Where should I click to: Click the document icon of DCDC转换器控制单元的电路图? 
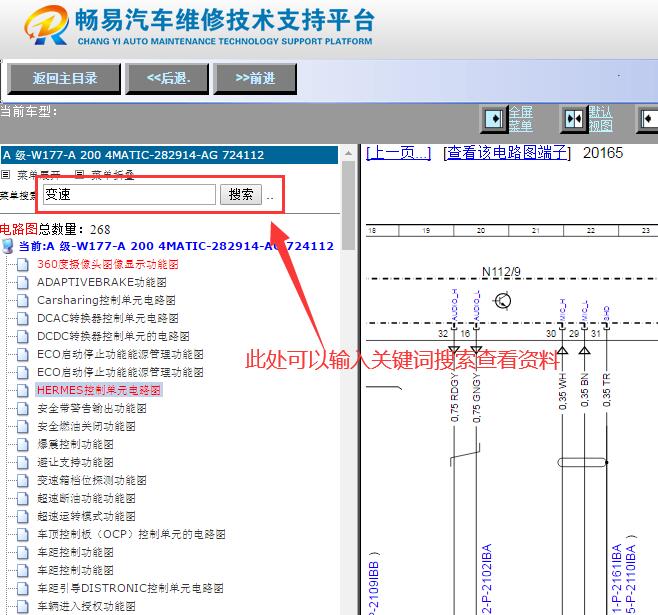click(x=23, y=337)
